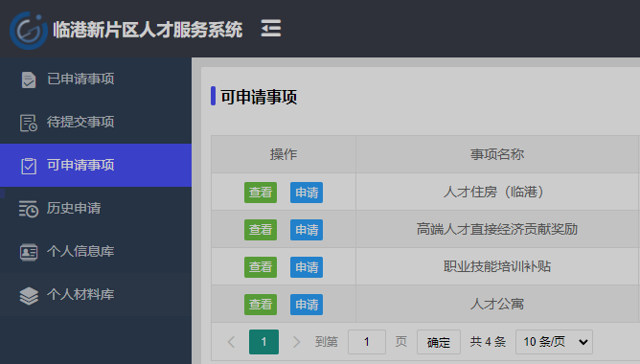Screen dimensions: 640x364
Task: Click the 临港新片区人才服务系统 logo icon
Action: pos(29,31)
